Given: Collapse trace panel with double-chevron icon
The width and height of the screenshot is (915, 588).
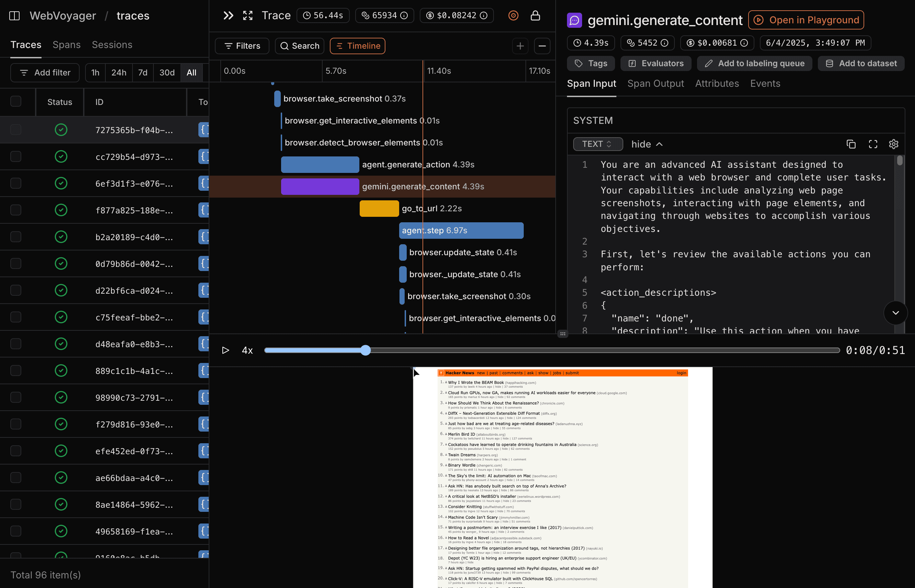Looking at the screenshot, I should coord(228,15).
